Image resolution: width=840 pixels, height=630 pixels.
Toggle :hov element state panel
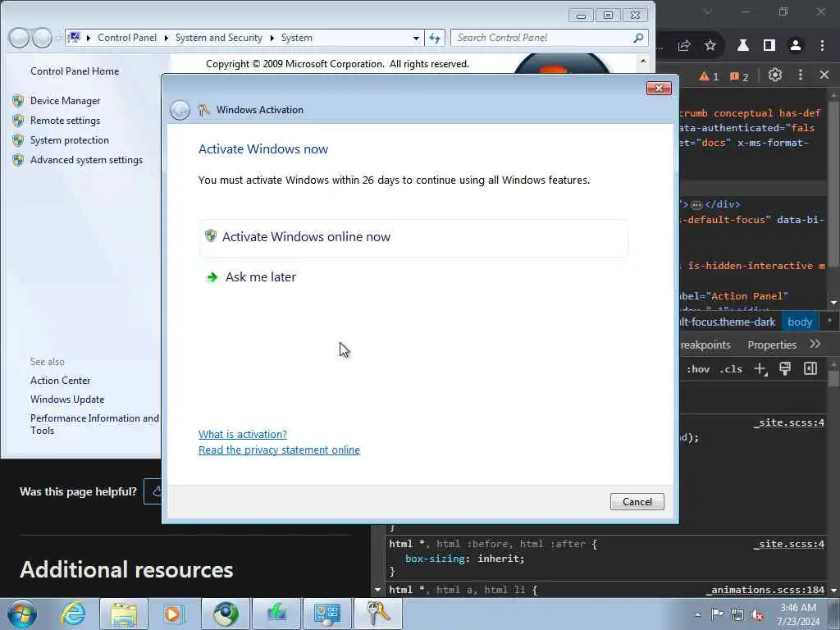click(x=698, y=369)
